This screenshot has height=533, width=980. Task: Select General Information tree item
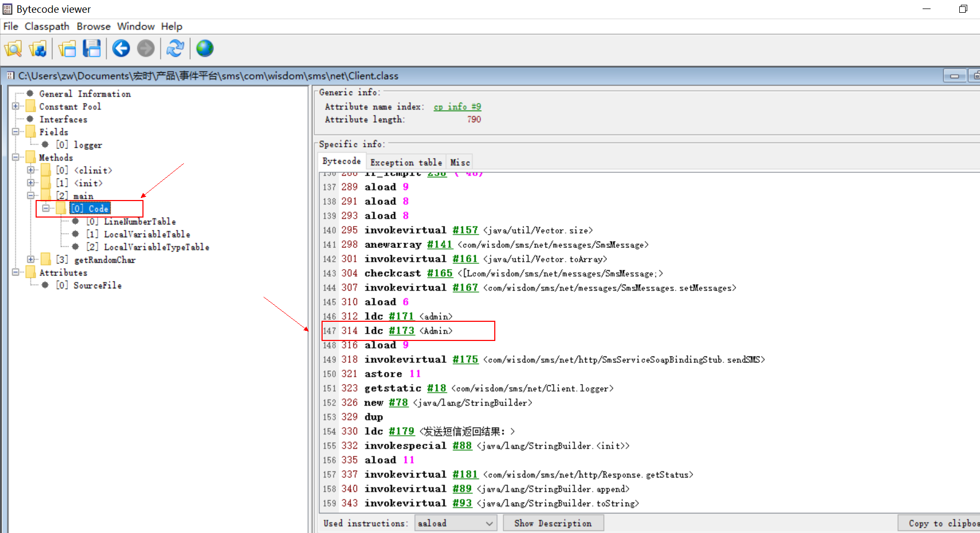tap(85, 94)
